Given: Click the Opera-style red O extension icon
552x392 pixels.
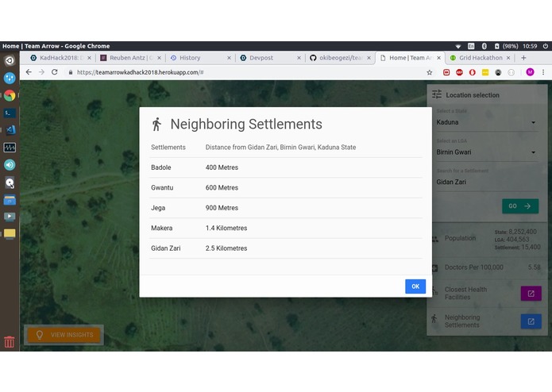Looking at the screenshot, I should point(472,72).
